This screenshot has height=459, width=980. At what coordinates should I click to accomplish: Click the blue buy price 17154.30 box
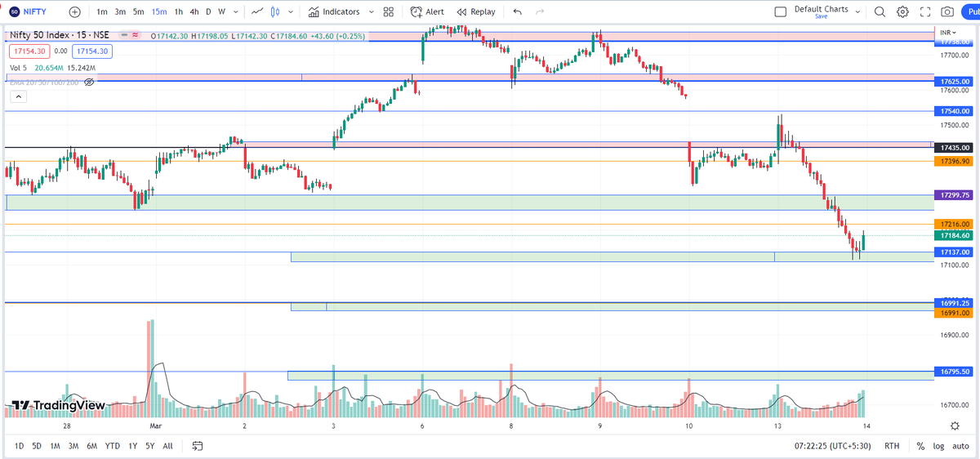click(x=93, y=51)
